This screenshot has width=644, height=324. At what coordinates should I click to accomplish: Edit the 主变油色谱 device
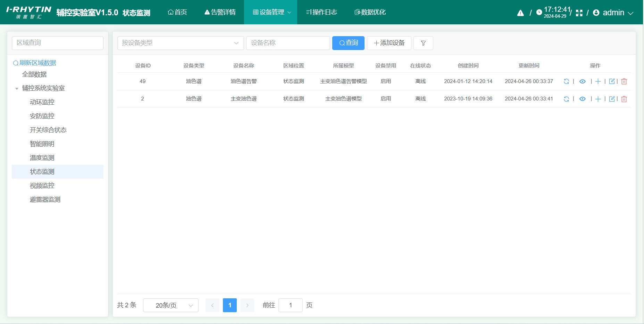click(612, 99)
